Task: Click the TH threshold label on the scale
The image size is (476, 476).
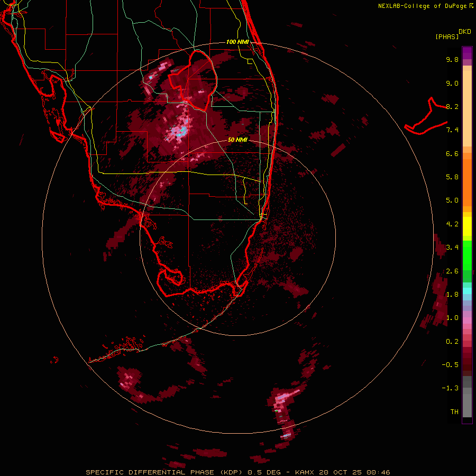Action: coord(454,412)
